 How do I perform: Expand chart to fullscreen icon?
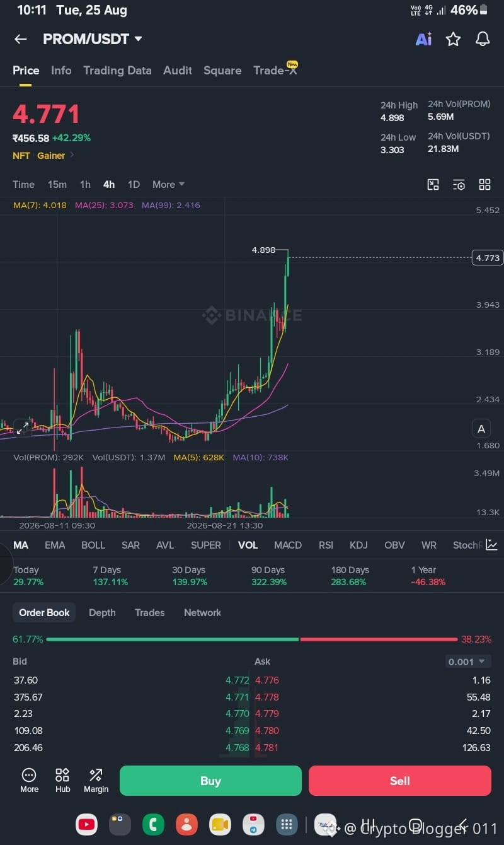[22, 428]
